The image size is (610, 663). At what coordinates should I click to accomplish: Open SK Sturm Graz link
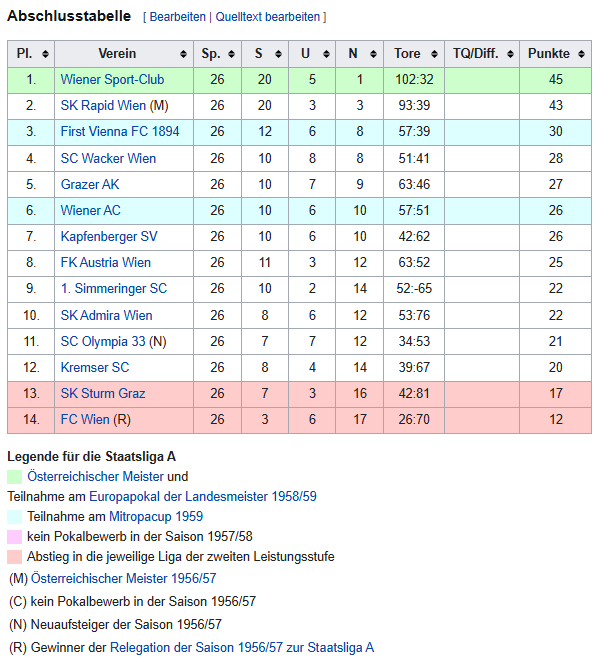[102, 393]
